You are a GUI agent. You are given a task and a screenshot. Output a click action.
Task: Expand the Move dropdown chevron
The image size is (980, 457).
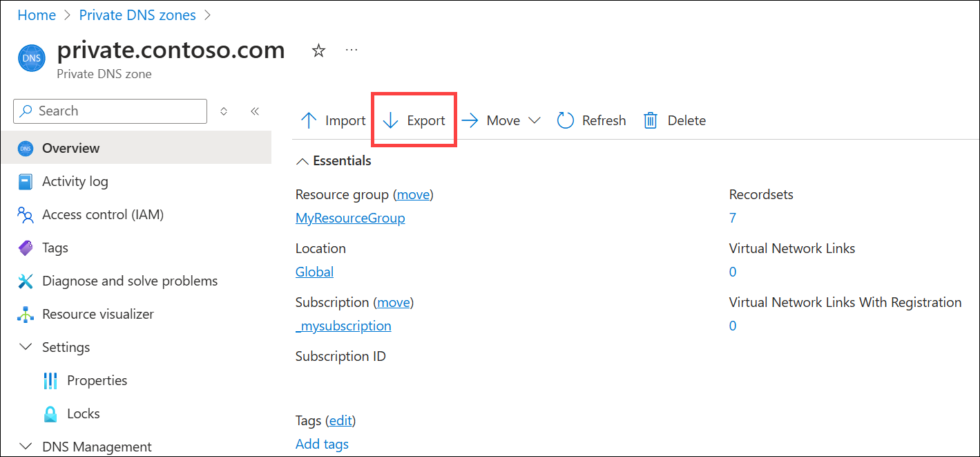pos(534,120)
